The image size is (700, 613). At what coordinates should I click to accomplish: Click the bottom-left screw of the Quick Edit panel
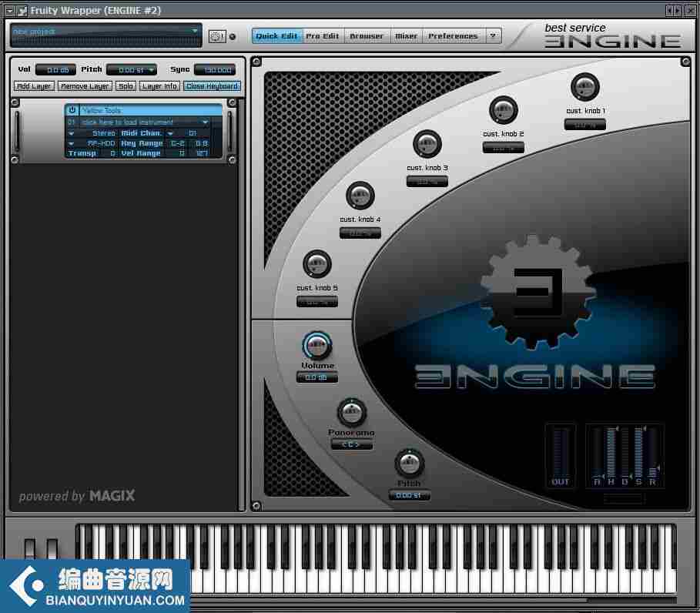[x=256, y=506]
